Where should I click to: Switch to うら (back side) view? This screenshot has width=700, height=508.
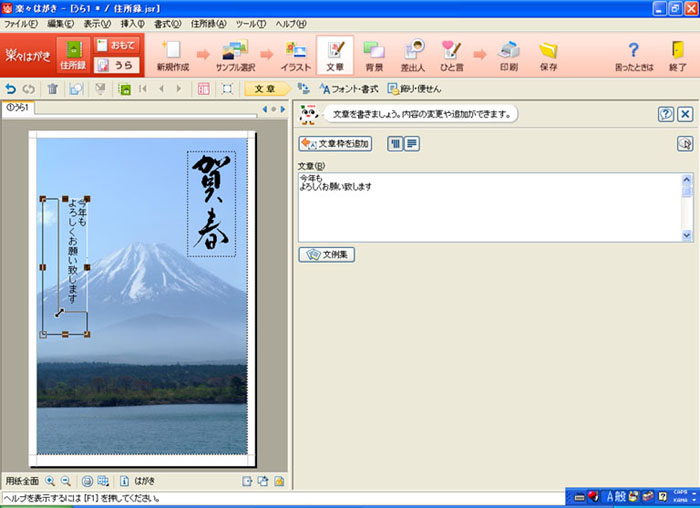click(x=116, y=65)
